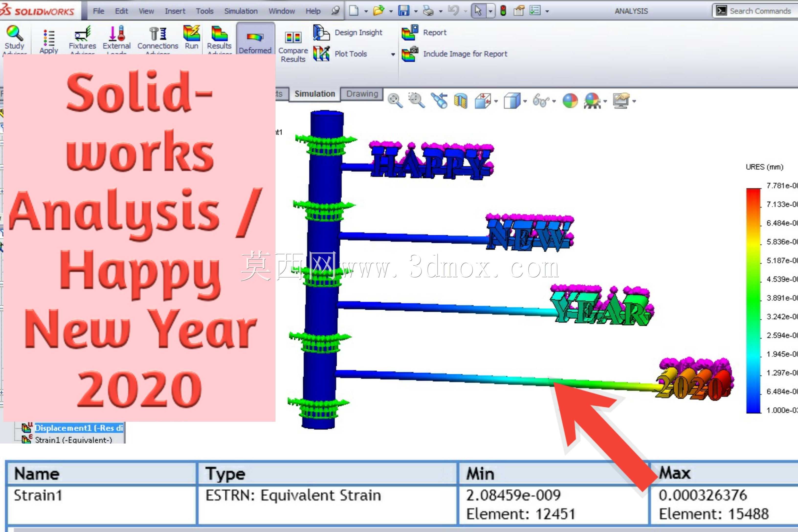The width and height of the screenshot is (798, 532).
Task: Open Plot Tools
Action: tap(340, 54)
